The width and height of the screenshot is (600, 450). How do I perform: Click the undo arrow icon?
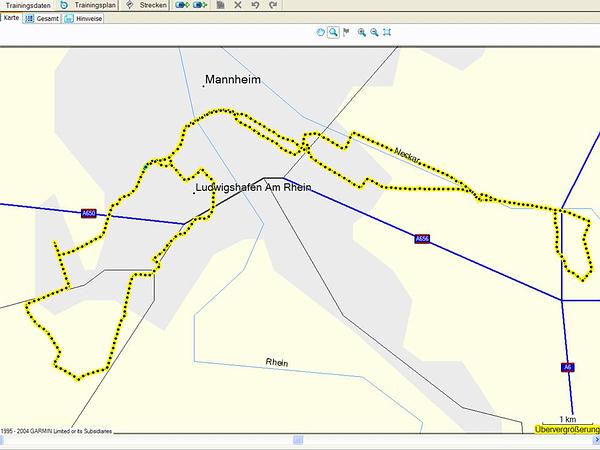click(256, 5)
